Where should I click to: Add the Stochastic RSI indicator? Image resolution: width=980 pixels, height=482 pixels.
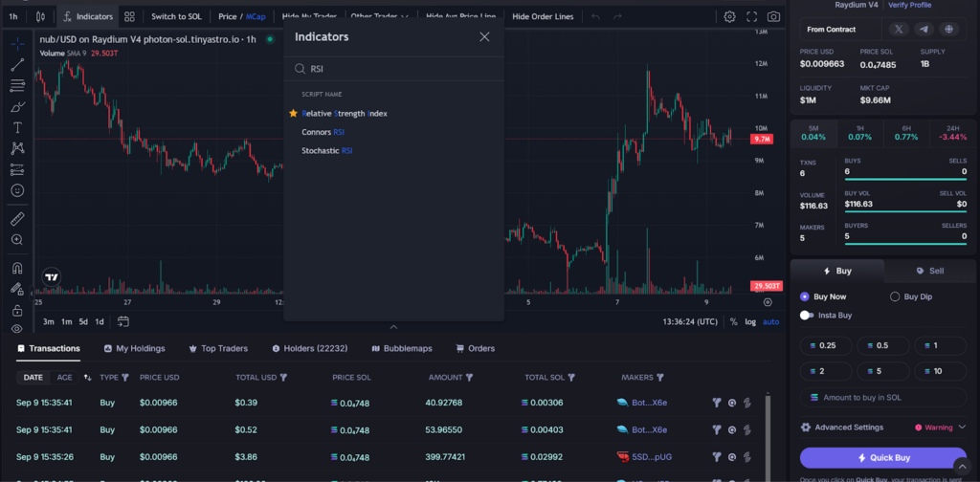coord(327,151)
